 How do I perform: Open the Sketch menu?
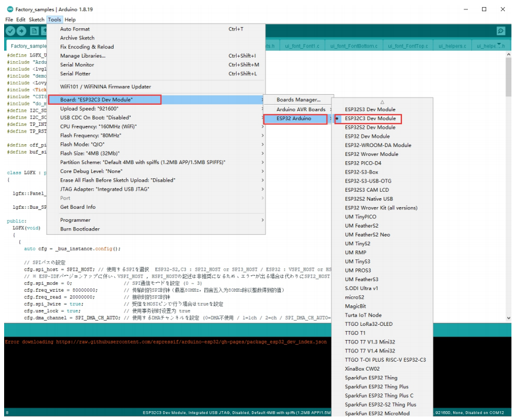[36, 19]
